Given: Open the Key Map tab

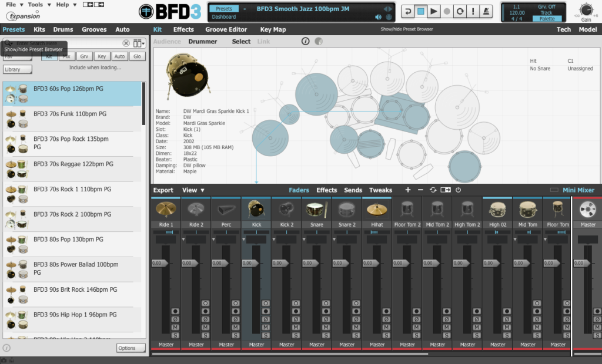Looking at the screenshot, I should (x=273, y=29).
